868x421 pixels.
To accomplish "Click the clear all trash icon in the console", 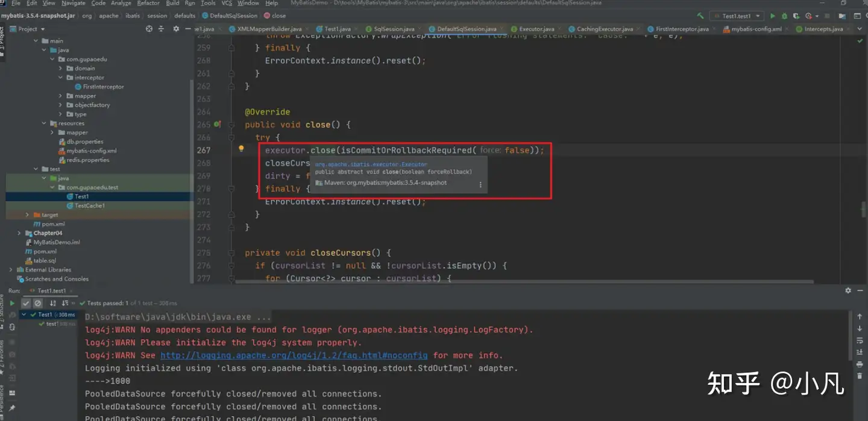I will (860, 376).
